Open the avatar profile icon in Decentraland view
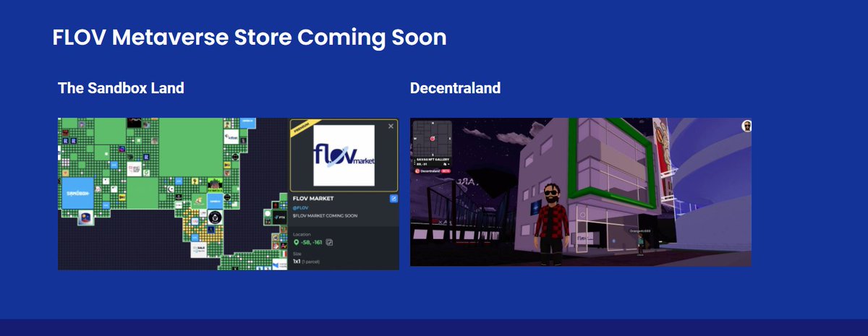 (746, 126)
